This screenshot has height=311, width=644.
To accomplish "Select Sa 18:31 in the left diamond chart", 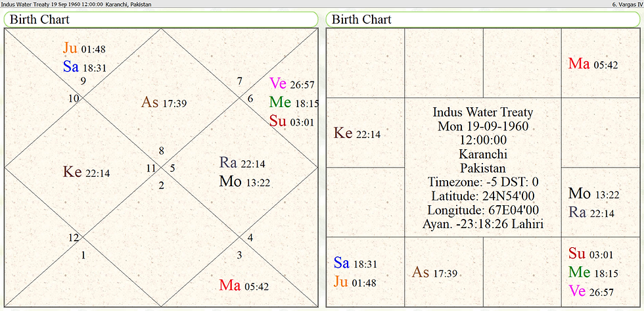I will (x=85, y=66).
